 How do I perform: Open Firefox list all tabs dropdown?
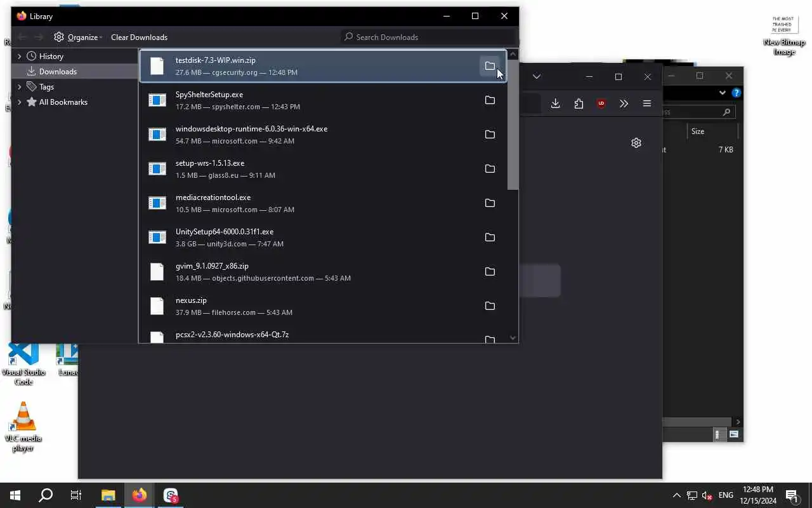click(x=536, y=77)
